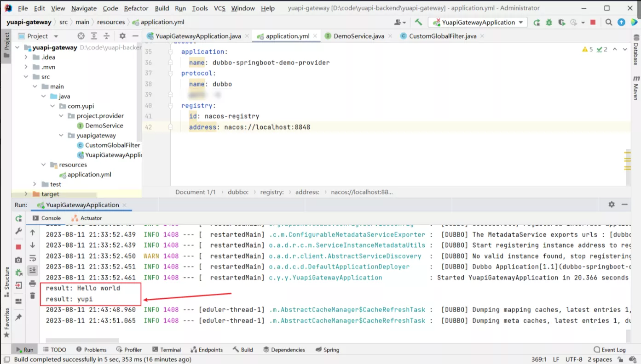
Task: Open the Navigate menu
Action: 84,8
